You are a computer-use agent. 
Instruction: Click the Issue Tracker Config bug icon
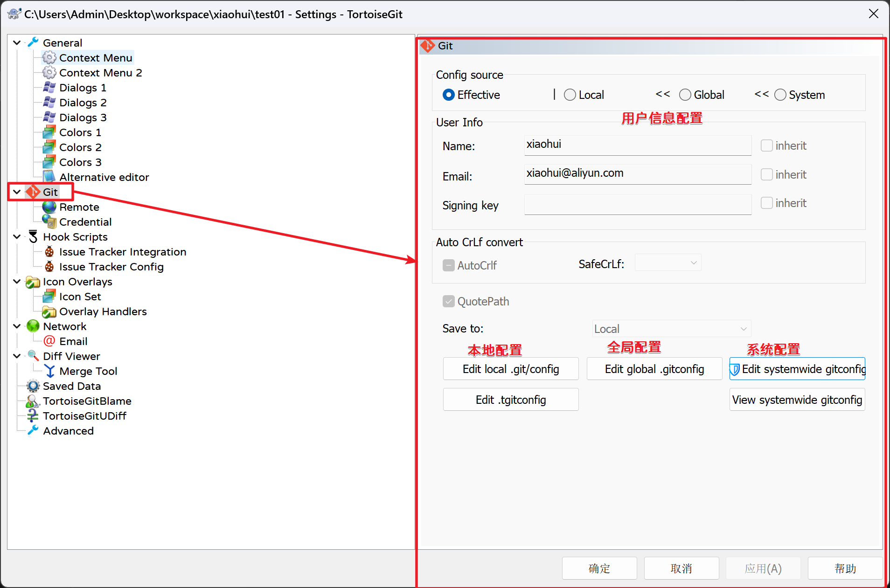(49, 266)
